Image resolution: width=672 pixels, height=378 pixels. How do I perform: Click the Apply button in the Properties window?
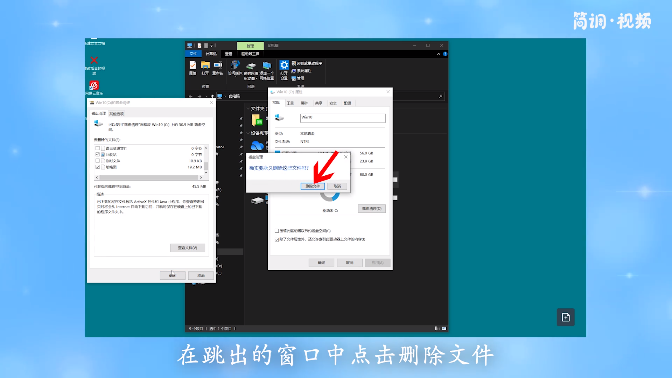pos(378,262)
